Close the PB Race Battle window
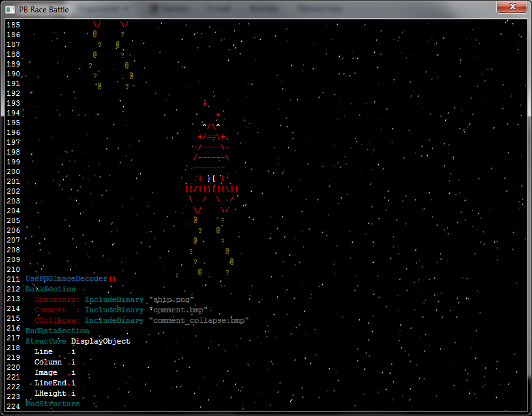Image resolution: width=532 pixels, height=416 pixels. tap(512, 7)
